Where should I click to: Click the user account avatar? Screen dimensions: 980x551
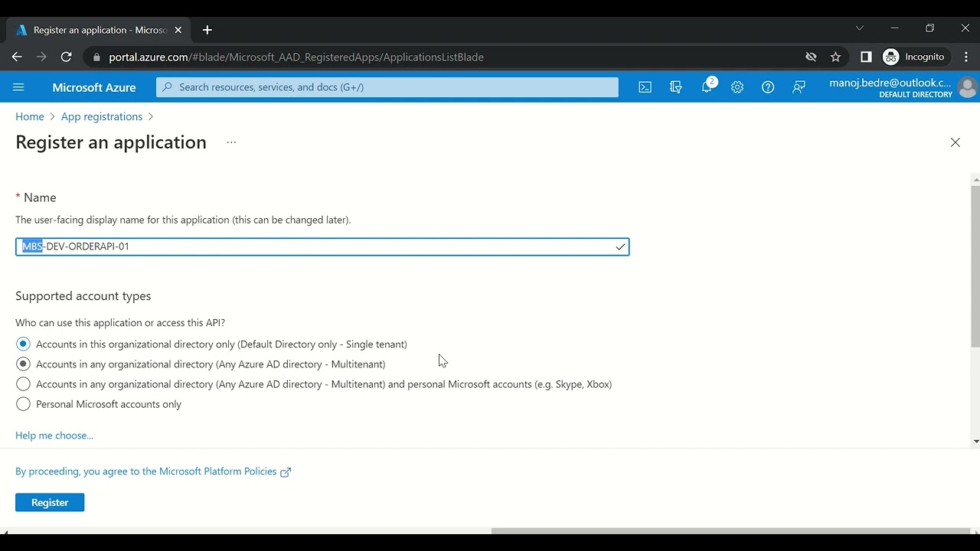tap(968, 87)
